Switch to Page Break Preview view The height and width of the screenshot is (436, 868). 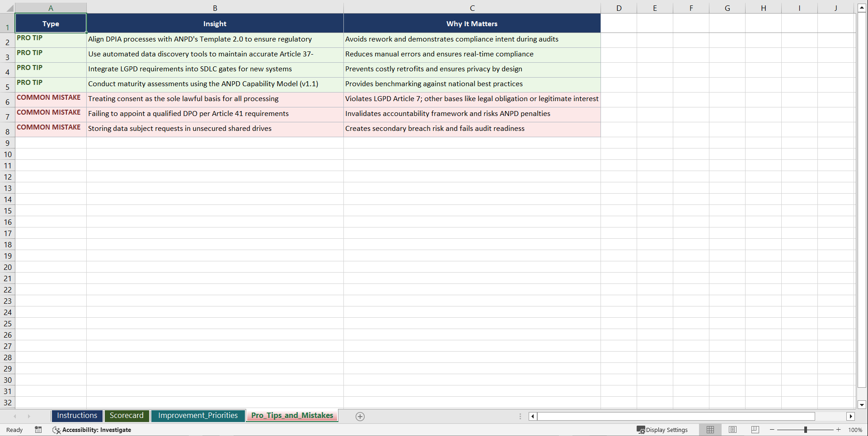click(x=755, y=430)
